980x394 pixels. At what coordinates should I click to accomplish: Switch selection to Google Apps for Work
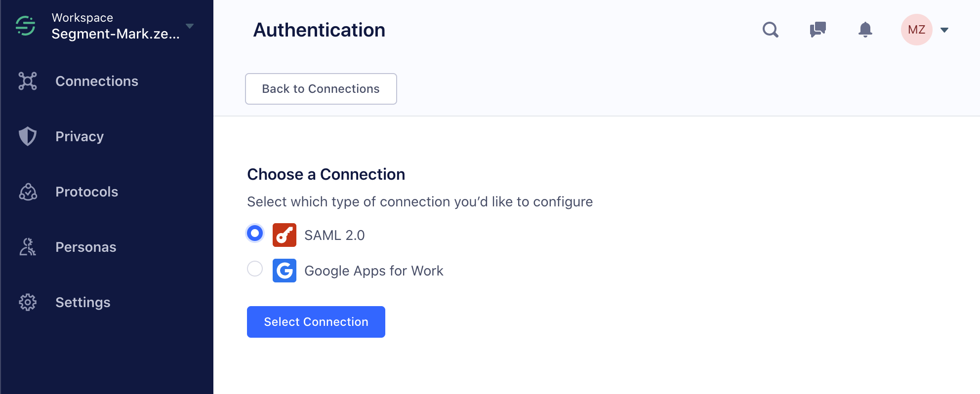254,269
